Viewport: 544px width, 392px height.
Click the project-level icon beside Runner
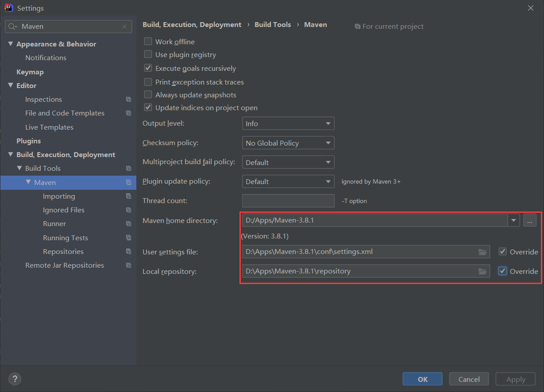point(128,224)
